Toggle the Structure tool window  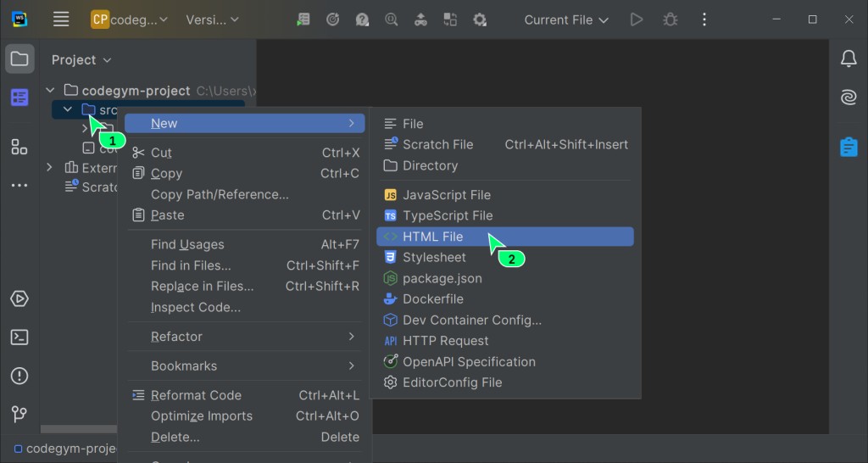tap(19, 148)
